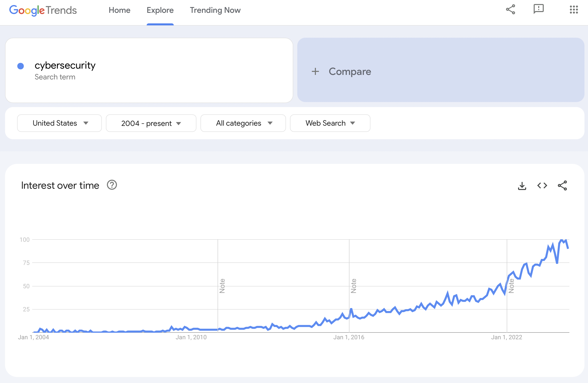The image size is (588, 383).
Task: Download the interest over time CSV
Action: tap(522, 186)
